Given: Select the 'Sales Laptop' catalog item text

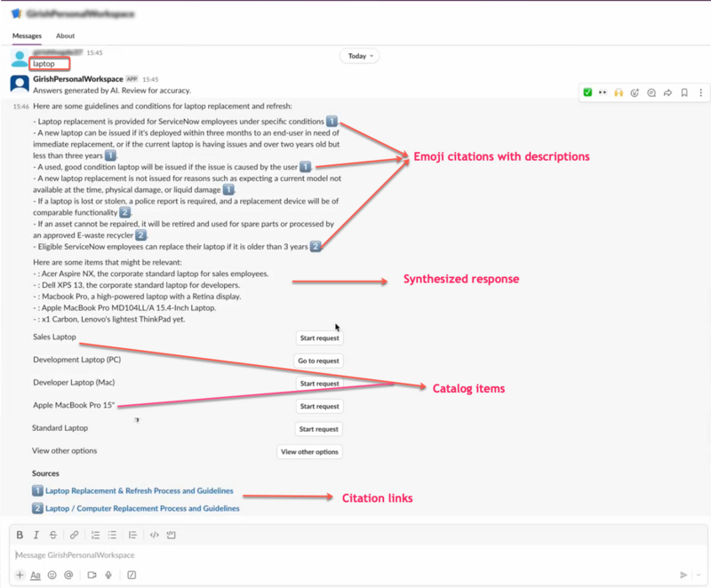Looking at the screenshot, I should (x=54, y=337).
